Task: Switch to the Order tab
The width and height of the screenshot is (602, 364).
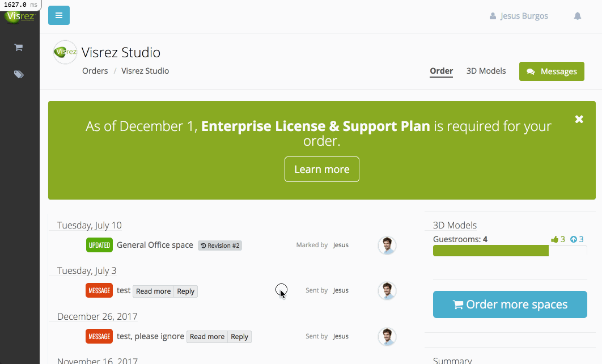Action: [441, 71]
